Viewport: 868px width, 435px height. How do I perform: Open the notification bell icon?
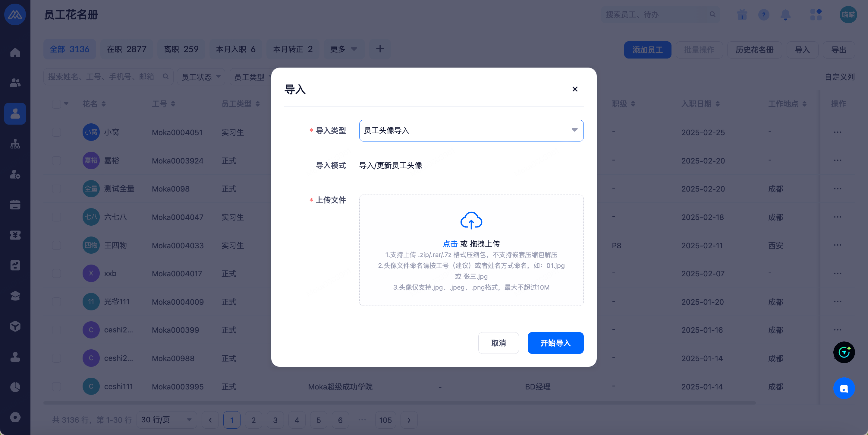[x=785, y=14]
